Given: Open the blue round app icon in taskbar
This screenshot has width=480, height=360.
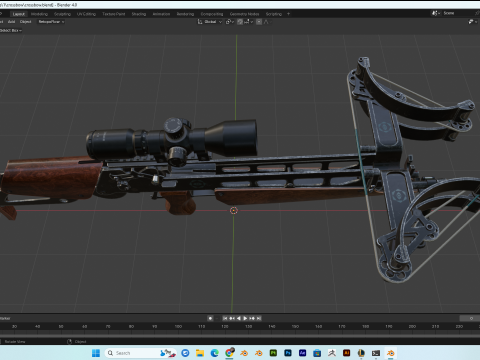Looking at the screenshot, I should pyautogui.click(x=185, y=353).
